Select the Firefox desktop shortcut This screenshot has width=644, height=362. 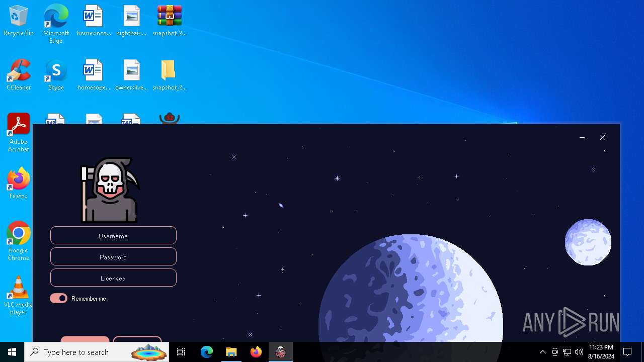pos(19,184)
